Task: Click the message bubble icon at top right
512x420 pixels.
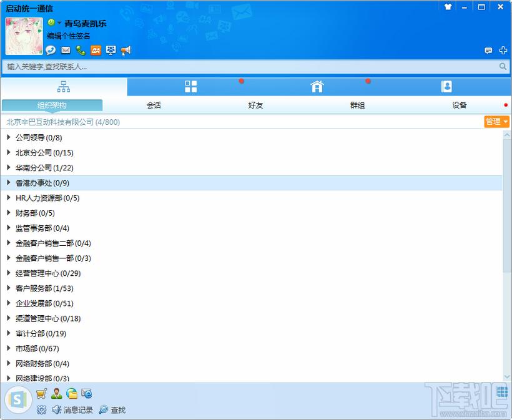Action: pos(488,51)
